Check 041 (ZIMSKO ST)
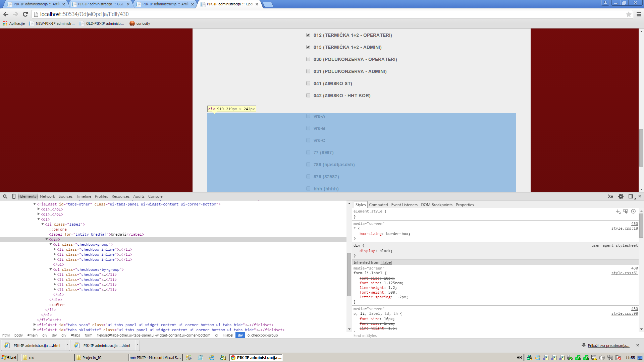Screen dimensions: 644x362 308,83
